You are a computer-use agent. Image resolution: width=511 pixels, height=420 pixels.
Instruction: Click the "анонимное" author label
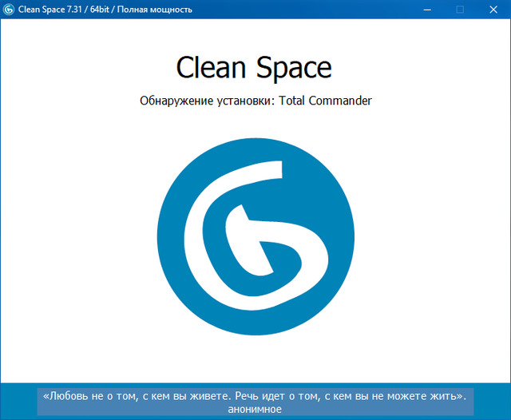click(x=255, y=409)
